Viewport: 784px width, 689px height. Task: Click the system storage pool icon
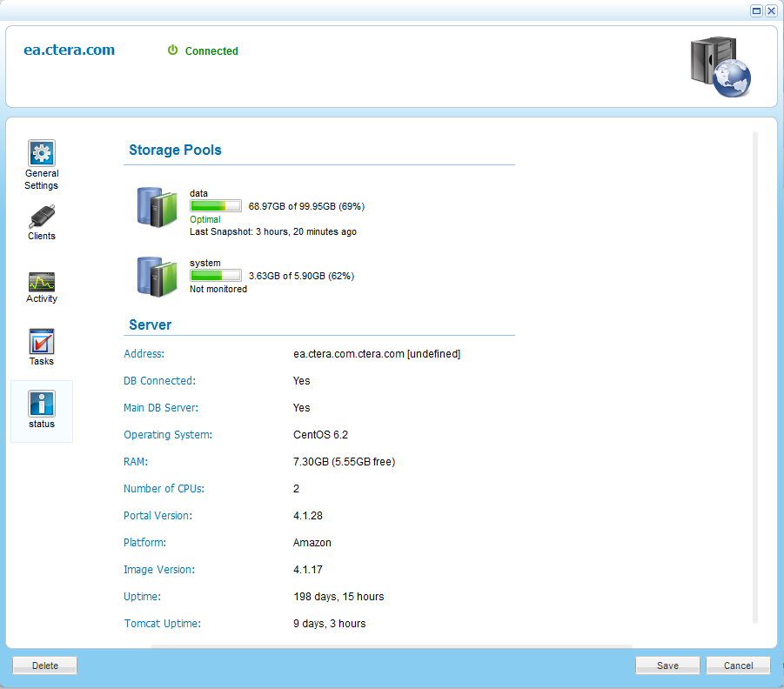tap(157, 277)
